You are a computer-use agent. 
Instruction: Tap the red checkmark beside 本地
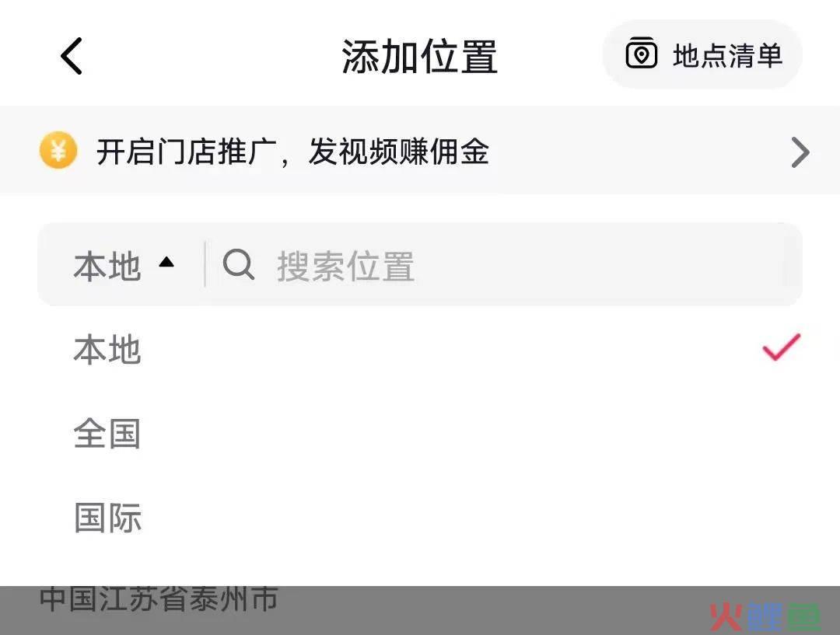(x=781, y=347)
